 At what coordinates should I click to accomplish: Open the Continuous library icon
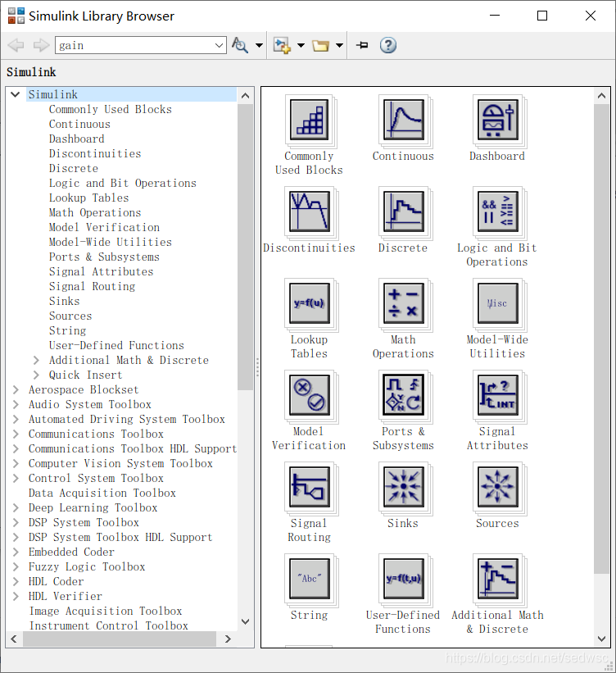[x=405, y=121]
